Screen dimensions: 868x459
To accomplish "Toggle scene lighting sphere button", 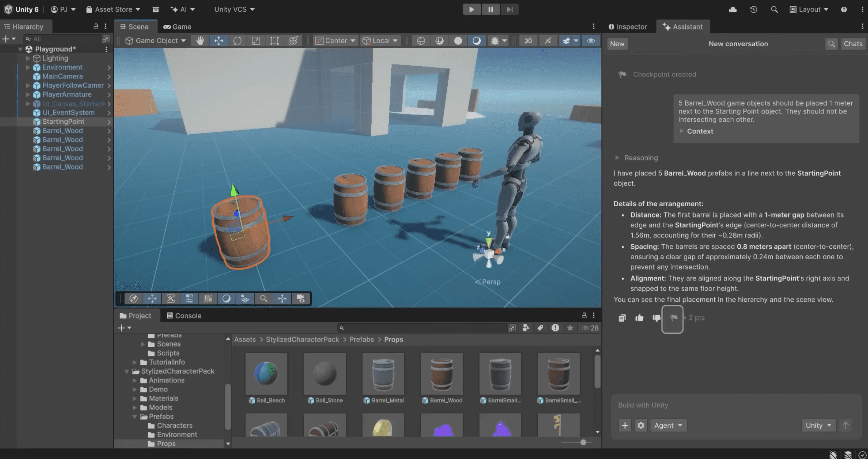I will click(439, 41).
